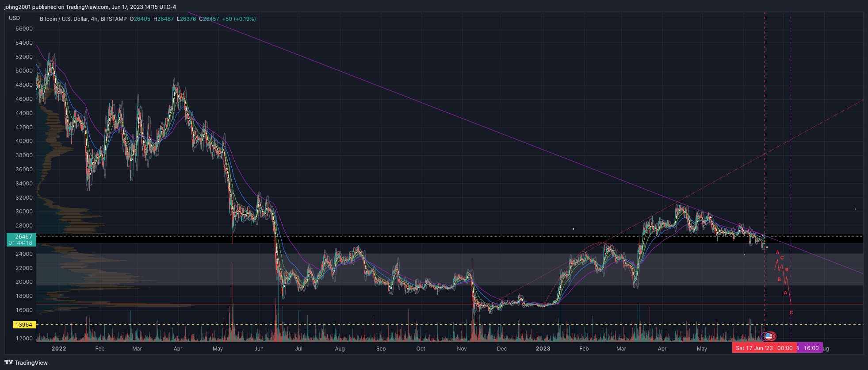
Task: Click the current price label 26457
Action: [x=23, y=237]
